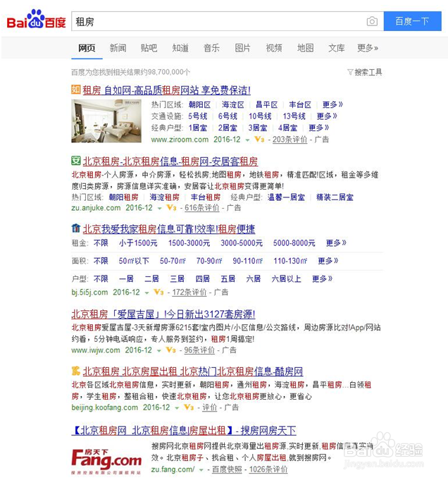448x480 pixels.
Task: Expand dropdown arrow next to beijing.koofang.com
Action: click(177, 408)
